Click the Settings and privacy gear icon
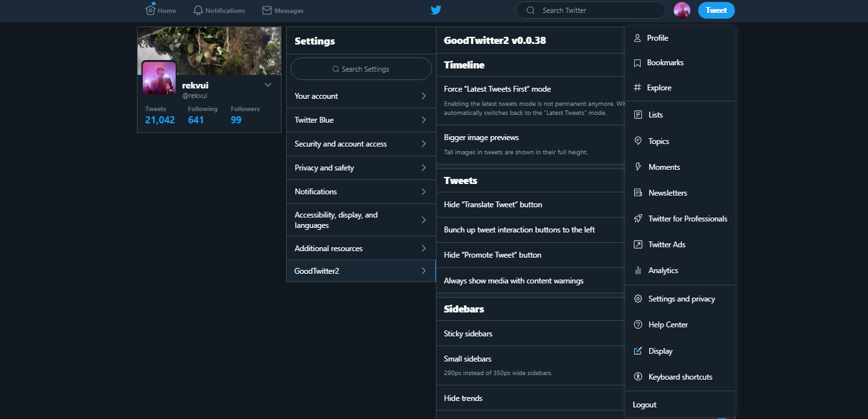 637,299
